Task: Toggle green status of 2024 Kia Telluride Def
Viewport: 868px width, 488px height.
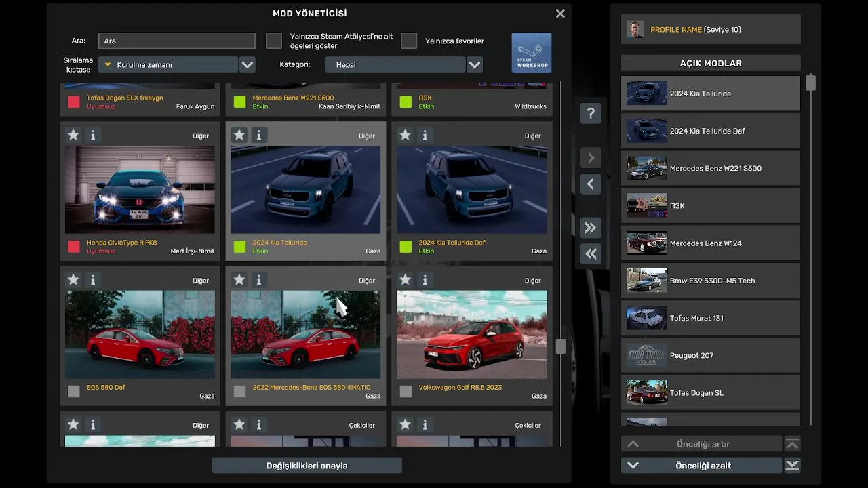Action: [x=406, y=247]
